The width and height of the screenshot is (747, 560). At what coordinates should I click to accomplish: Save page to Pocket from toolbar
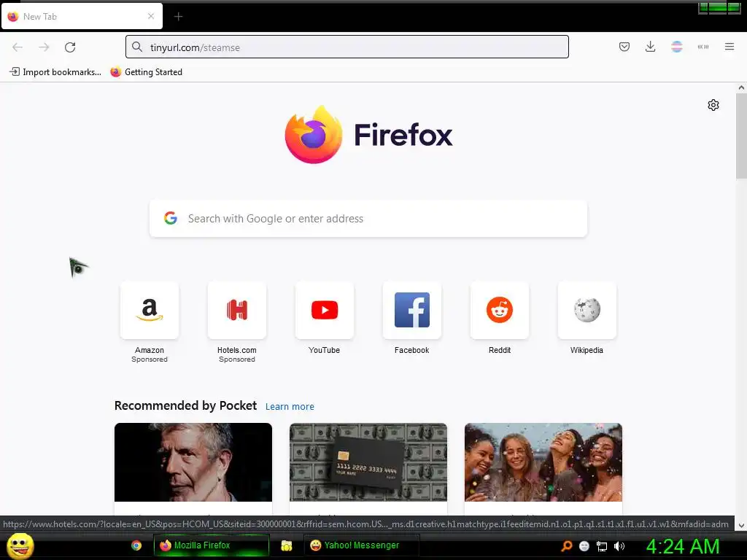point(624,47)
